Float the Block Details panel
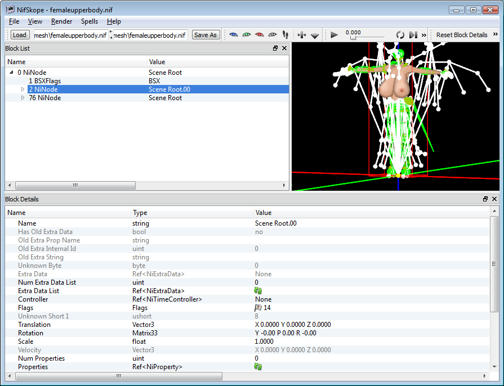 [485, 199]
